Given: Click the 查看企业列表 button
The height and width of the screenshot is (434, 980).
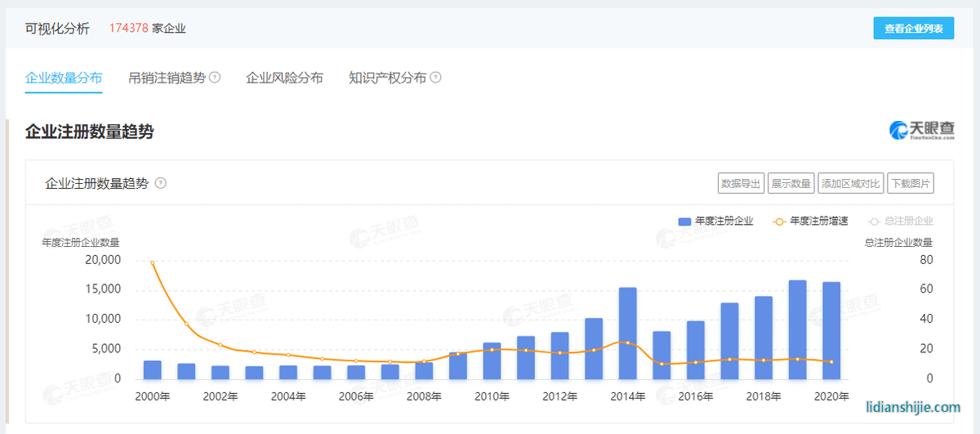Looking at the screenshot, I should 913,29.
